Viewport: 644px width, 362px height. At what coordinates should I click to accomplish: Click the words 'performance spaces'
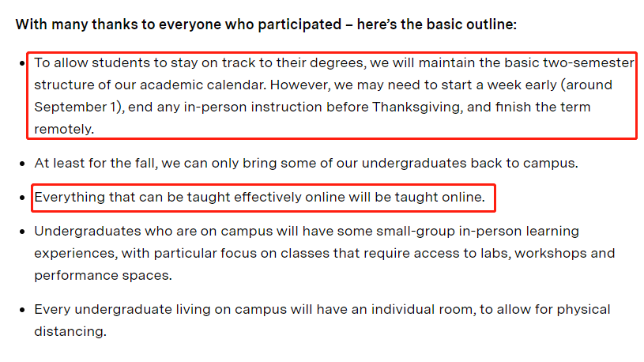click(x=101, y=275)
